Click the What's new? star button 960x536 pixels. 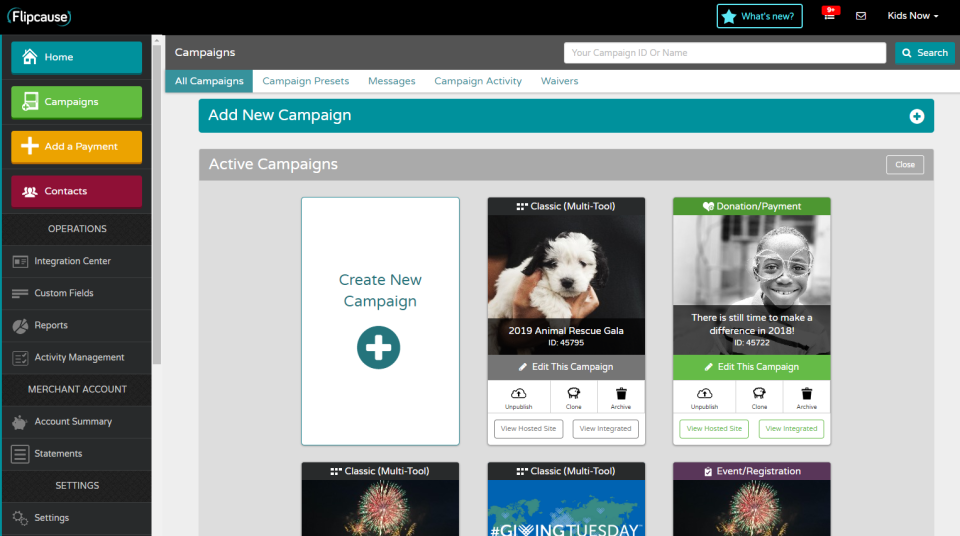pyautogui.click(x=759, y=17)
